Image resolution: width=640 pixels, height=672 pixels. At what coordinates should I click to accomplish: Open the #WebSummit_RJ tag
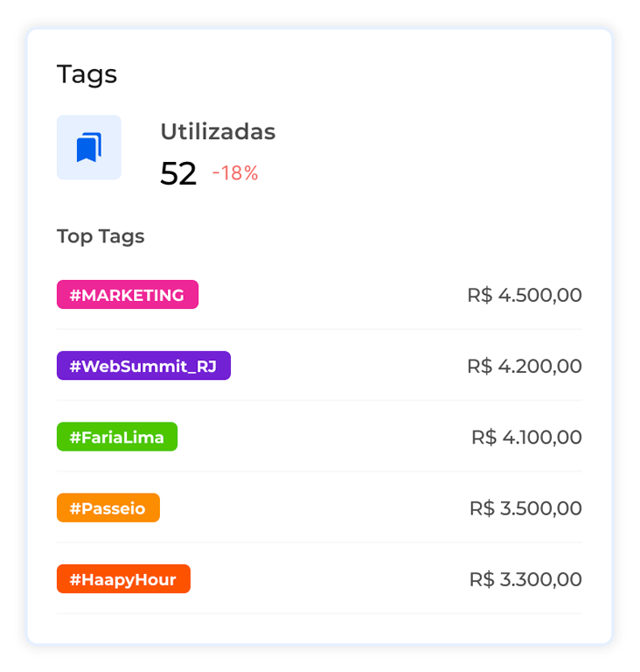(x=143, y=366)
